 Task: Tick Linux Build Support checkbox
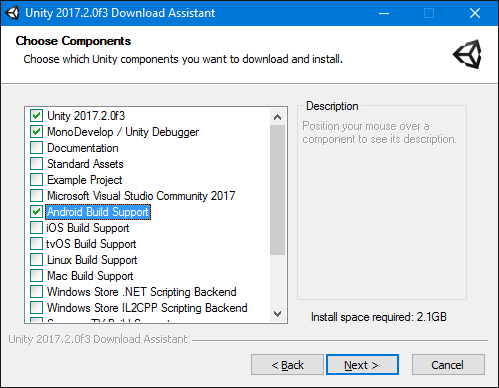pos(36,260)
